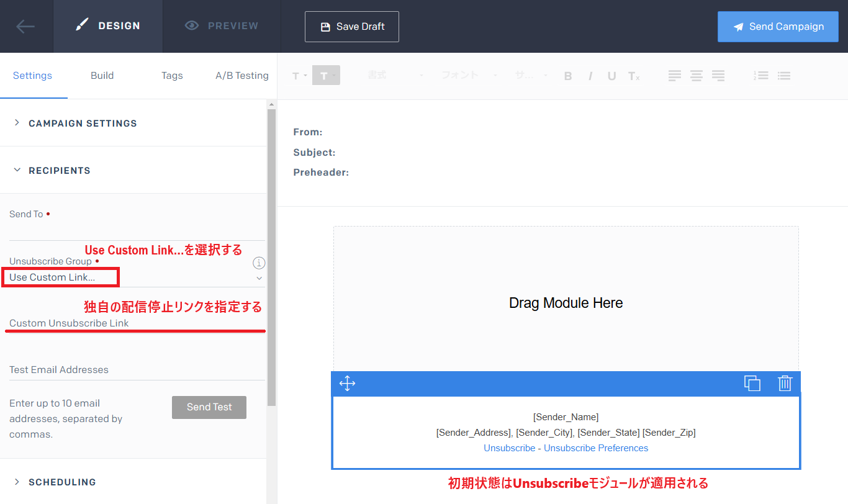Open the フォント font dropdown
Screen dimensions: 848x504
coord(469,75)
